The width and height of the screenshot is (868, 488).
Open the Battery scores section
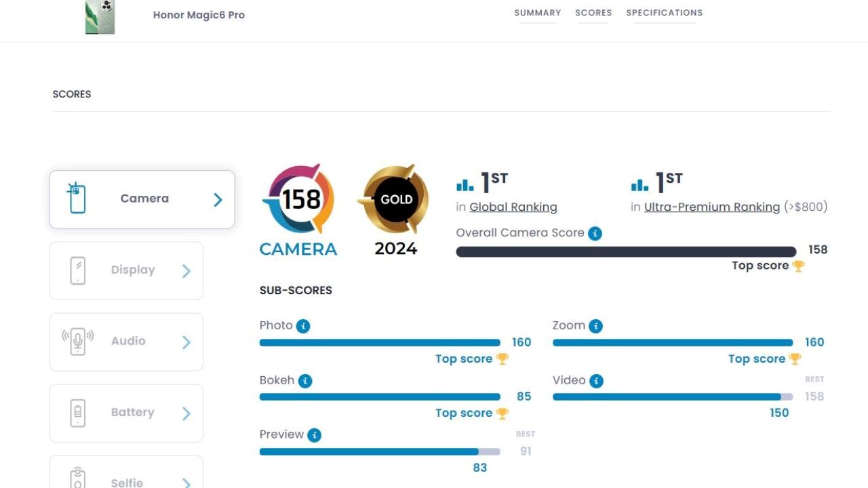pos(126,413)
